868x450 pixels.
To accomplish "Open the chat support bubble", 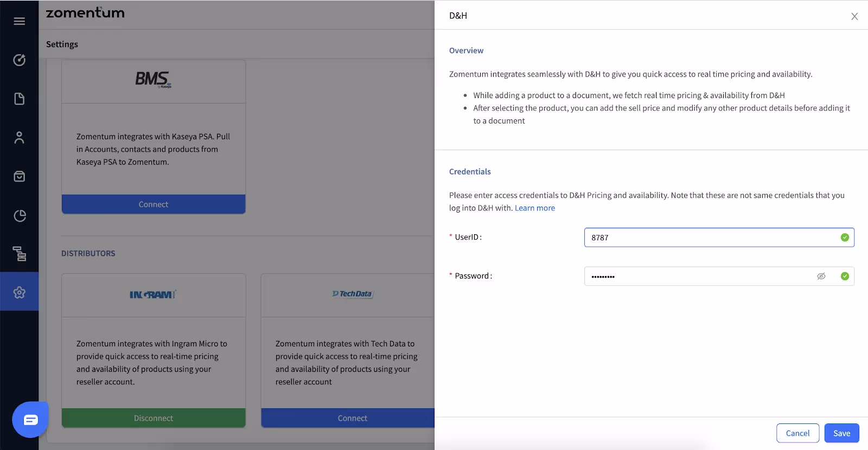I will pos(30,420).
